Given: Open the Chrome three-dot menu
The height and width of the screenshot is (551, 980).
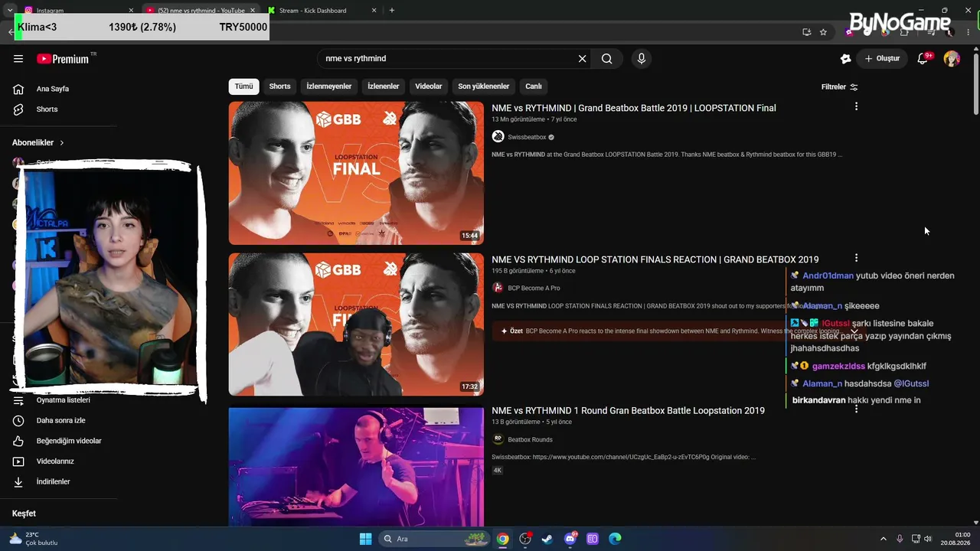Looking at the screenshot, I should (969, 32).
